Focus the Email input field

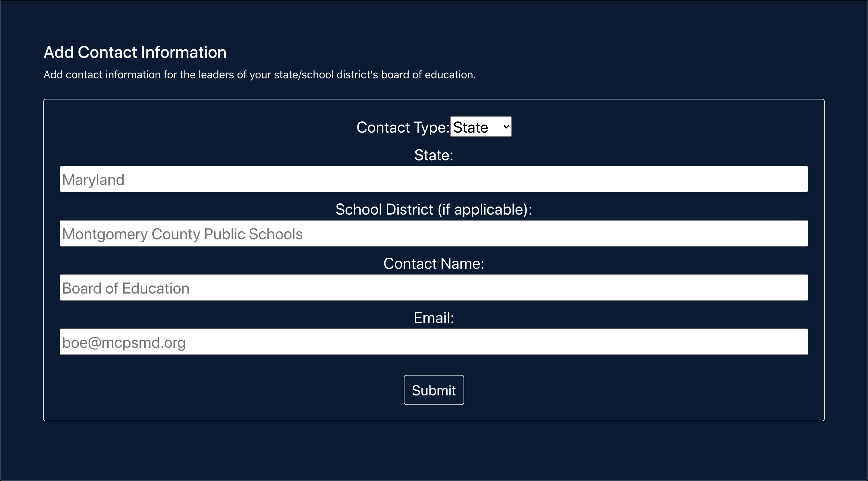(x=434, y=342)
